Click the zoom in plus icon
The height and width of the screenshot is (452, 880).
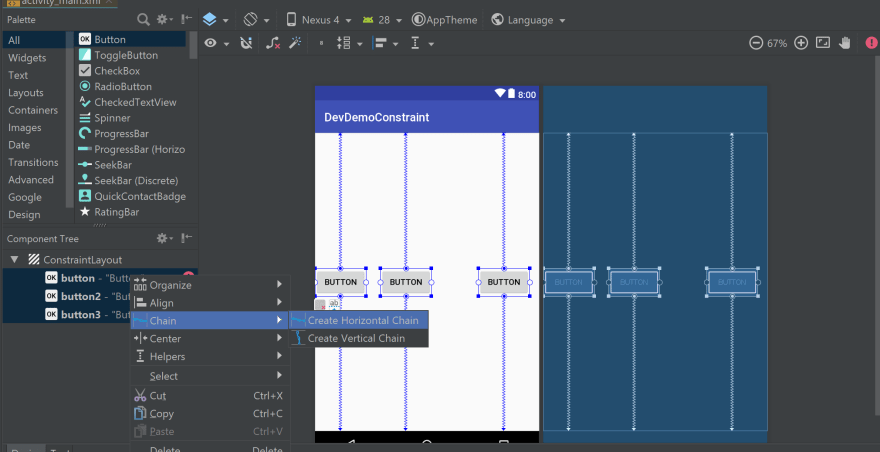point(801,43)
